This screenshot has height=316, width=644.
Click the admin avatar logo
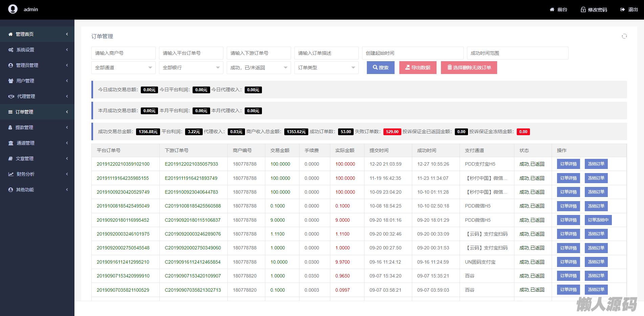click(x=13, y=9)
